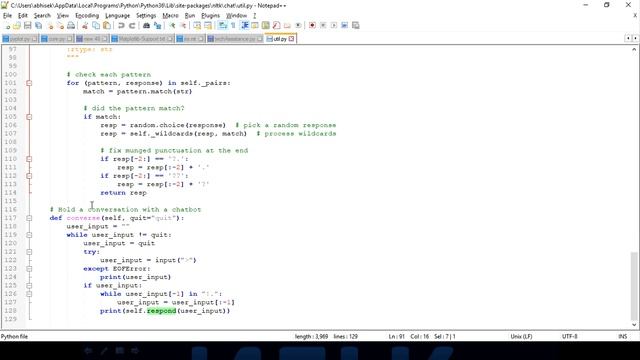
Task: Close the util.py tab with its red X
Action: tap(291, 39)
